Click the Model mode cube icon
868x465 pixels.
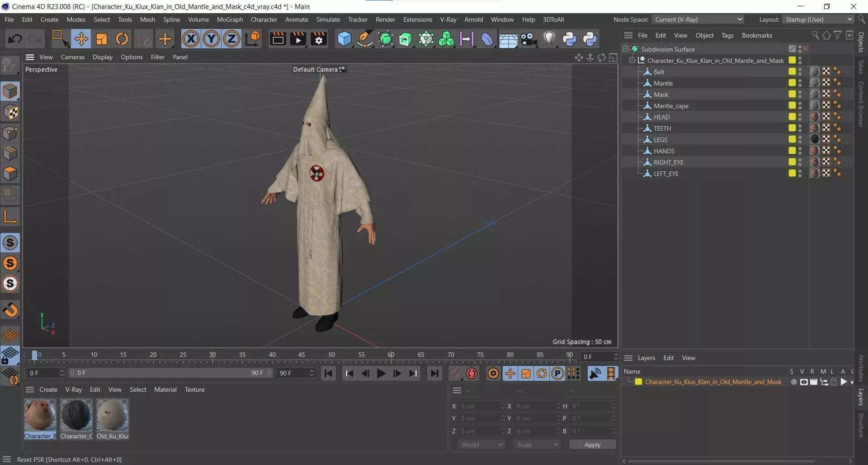(10, 91)
